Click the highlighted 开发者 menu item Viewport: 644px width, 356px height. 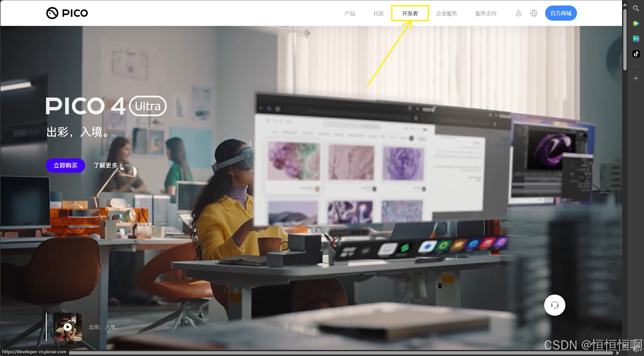tap(410, 13)
